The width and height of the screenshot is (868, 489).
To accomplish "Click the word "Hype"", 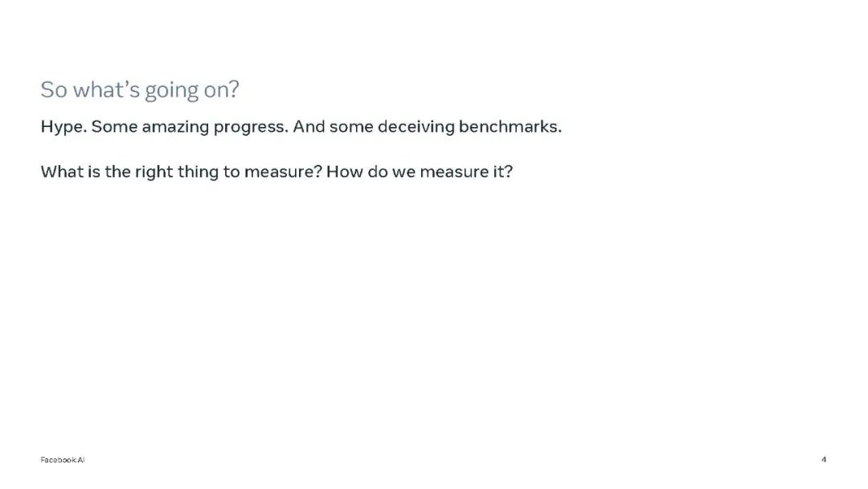I will [61, 127].
